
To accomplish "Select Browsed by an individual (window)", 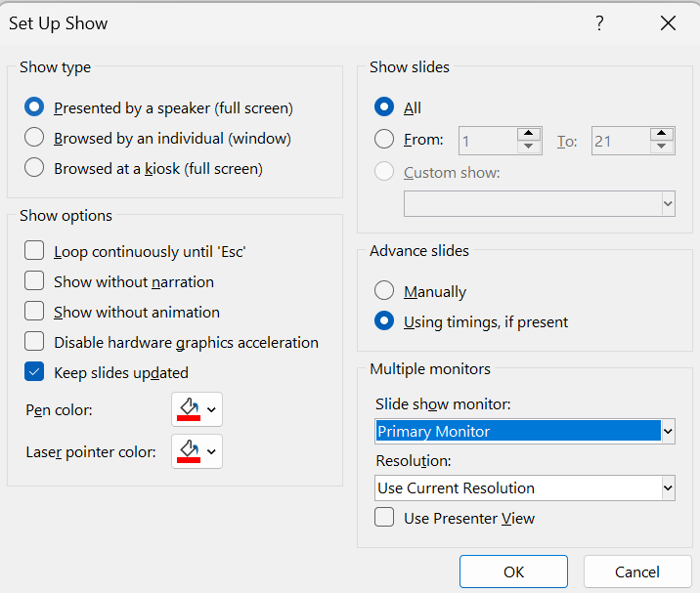I will pos(35,138).
